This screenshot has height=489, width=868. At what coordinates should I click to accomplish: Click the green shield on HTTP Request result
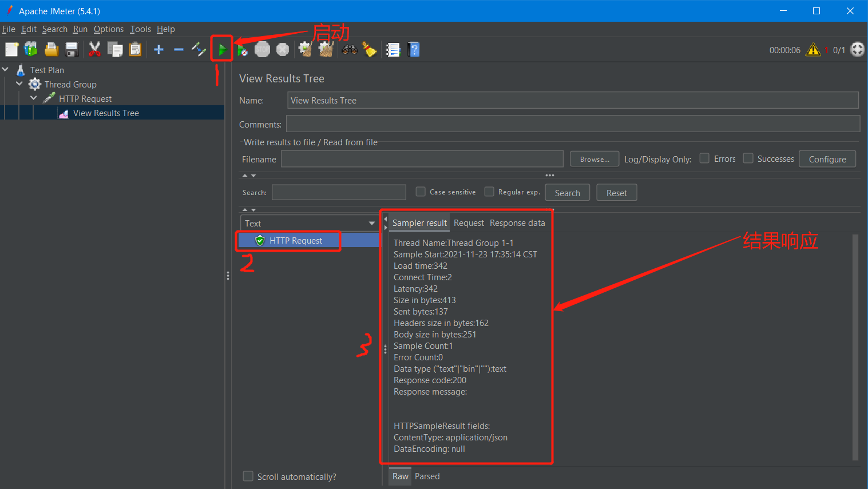(260, 240)
